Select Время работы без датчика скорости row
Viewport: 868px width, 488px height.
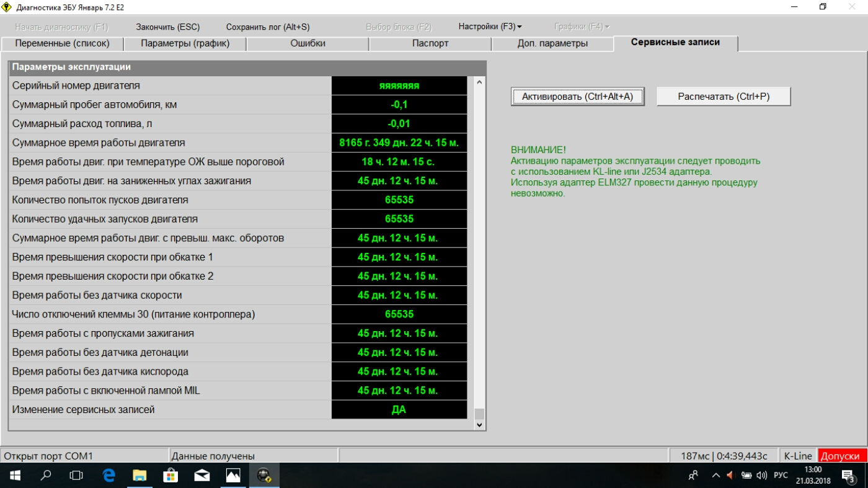239,295
